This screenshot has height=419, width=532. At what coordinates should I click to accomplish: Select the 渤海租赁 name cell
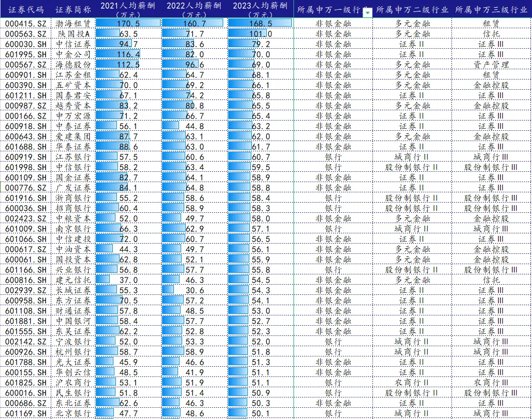click(73, 24)
